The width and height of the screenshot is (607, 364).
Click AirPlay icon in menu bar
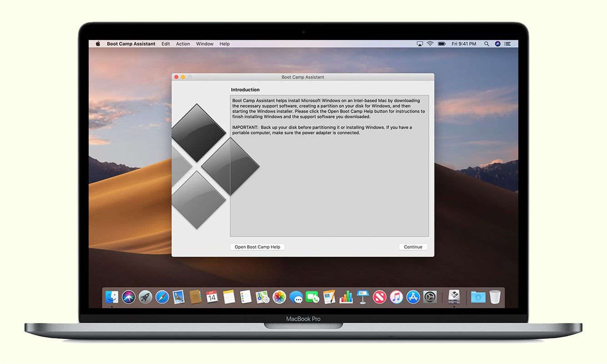pyautogui.click(x=420, y=44)
